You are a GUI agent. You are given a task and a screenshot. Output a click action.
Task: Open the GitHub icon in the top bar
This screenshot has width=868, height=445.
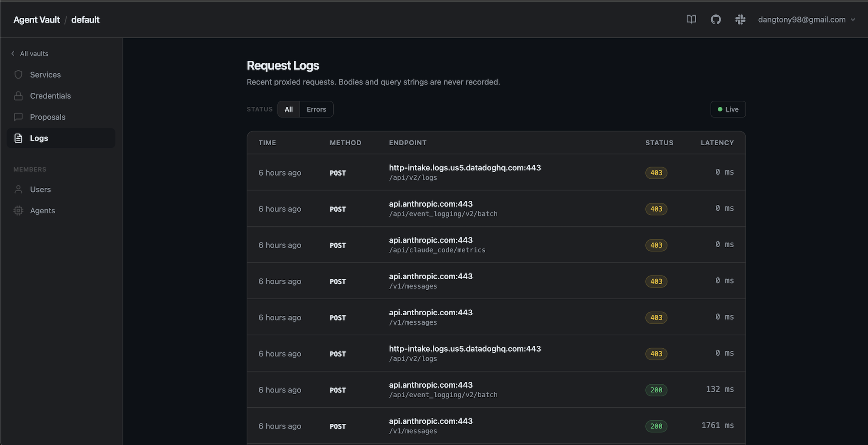(x=716, y=20)
